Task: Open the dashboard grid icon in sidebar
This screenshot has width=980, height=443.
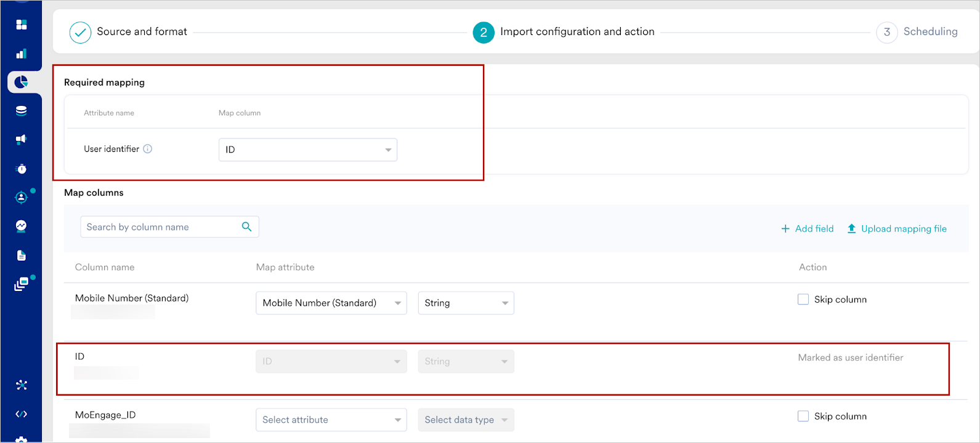Action: click(x=22, y=25)
